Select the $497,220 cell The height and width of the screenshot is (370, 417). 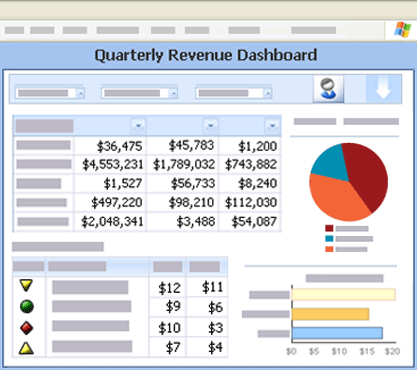coord(110,202)
